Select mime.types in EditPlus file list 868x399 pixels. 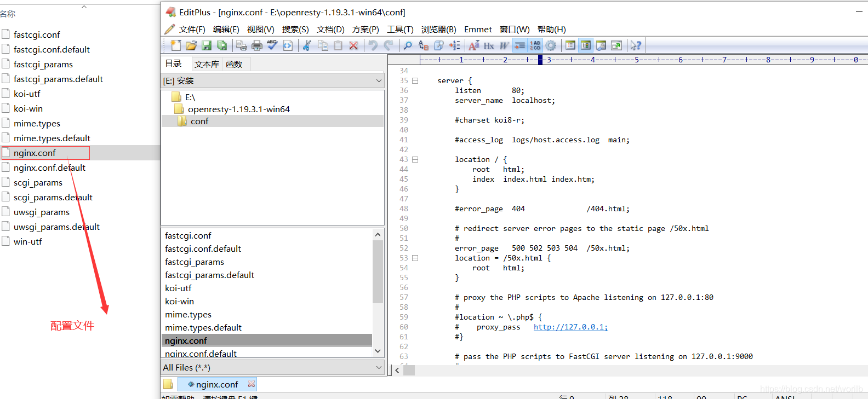click(x=188, y=315)
